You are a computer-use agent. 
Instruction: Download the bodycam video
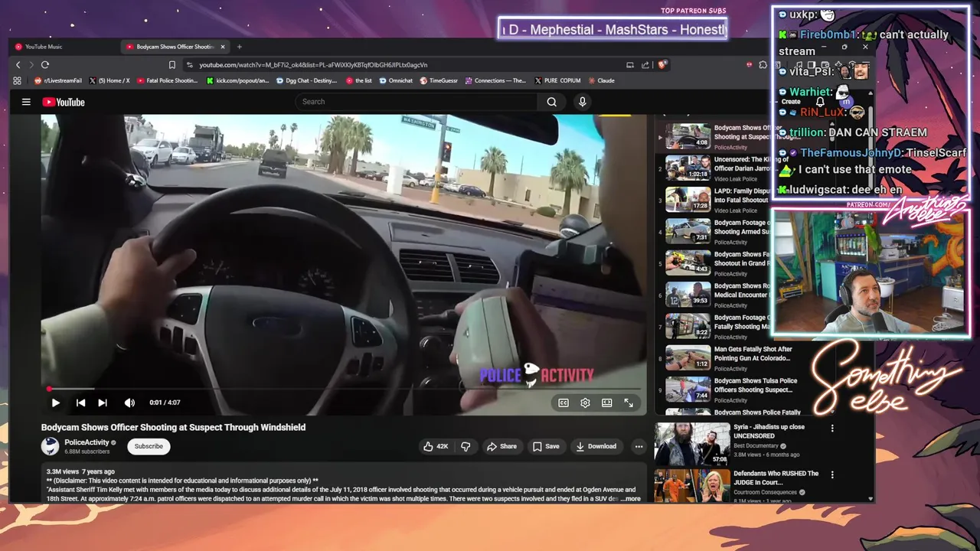pos(596,446)
